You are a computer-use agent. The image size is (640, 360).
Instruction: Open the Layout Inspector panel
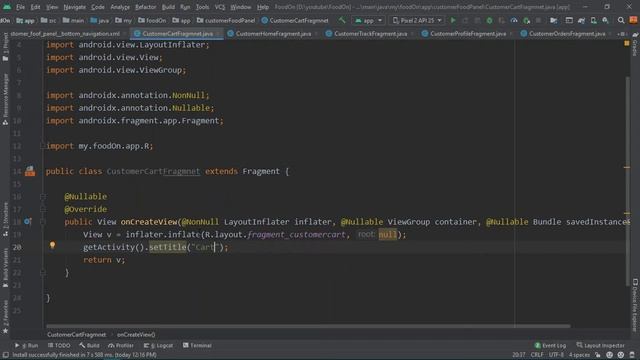(600, 345)
